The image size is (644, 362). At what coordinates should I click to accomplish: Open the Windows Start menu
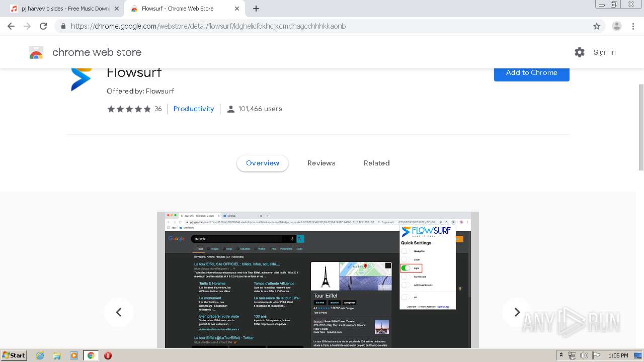point(14,355)
